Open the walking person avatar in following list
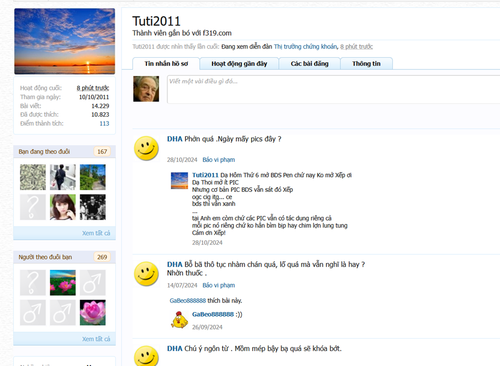Image resolution: width=500 pixels, height=366 pixels. pyautogui.click(x=63, y=177)
